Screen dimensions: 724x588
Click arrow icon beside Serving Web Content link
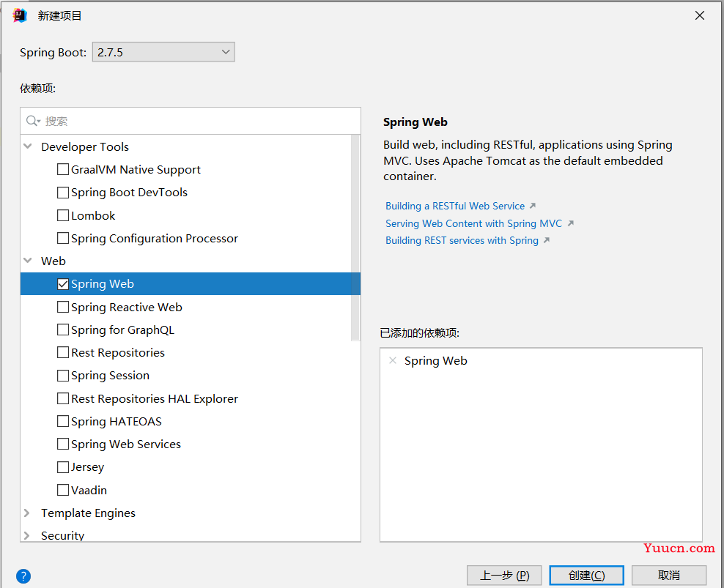coord(570,223)
